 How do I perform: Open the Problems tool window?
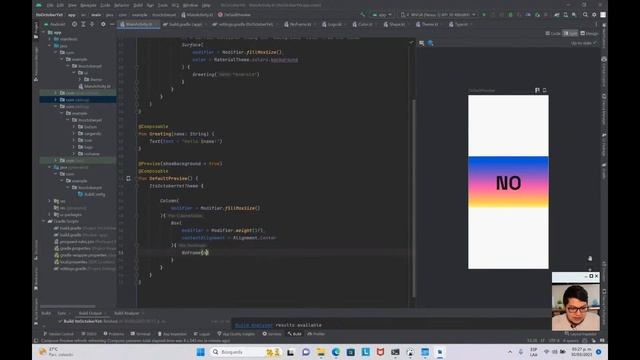(x=114, y=334)
